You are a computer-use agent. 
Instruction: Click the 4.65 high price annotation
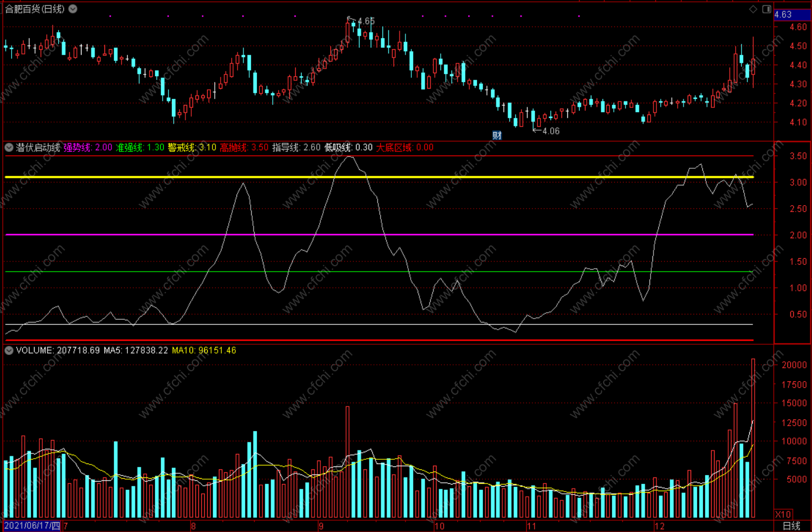tap(366, 21)
